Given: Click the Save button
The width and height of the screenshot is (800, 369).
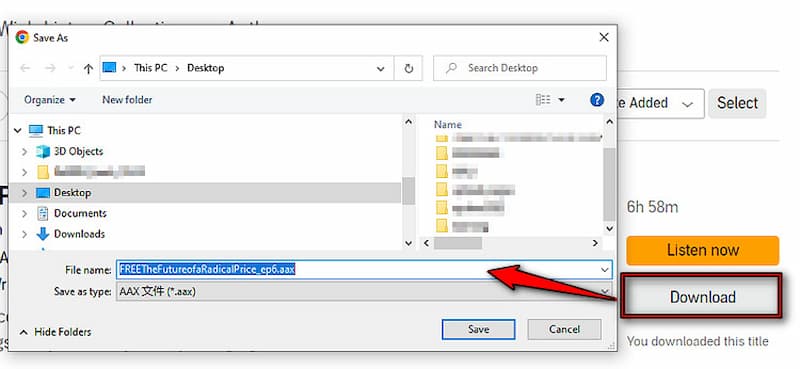Looking at the screenshot, I should 479,329.
